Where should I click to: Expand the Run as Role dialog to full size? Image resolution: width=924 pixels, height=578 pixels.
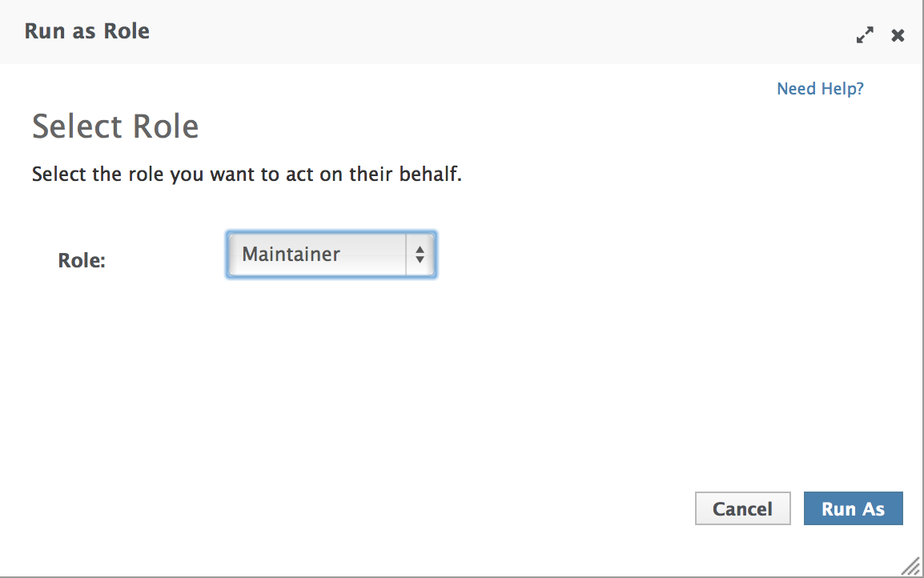pos(865,35)
